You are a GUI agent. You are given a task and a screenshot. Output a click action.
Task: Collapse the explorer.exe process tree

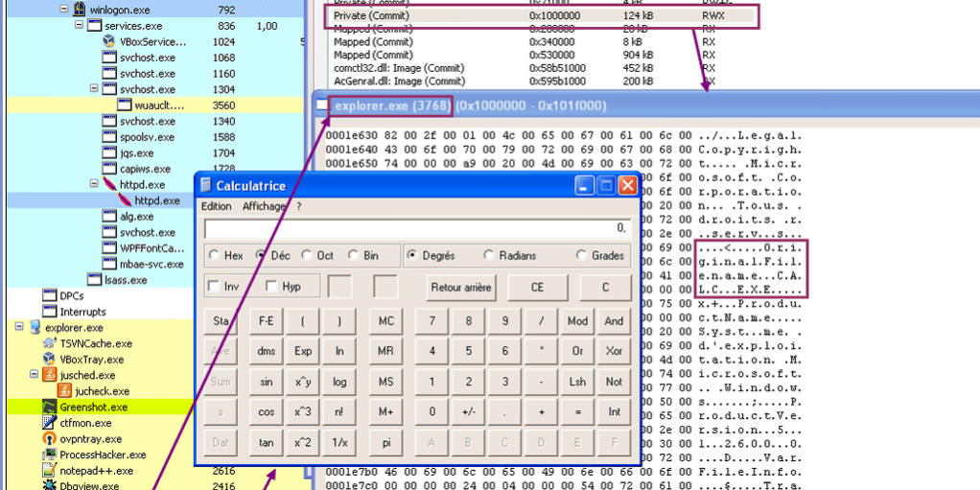[19, 328]
